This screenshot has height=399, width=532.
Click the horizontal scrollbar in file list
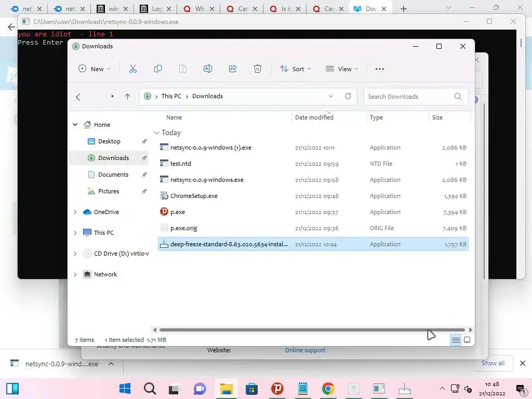(x=312, y=330)
